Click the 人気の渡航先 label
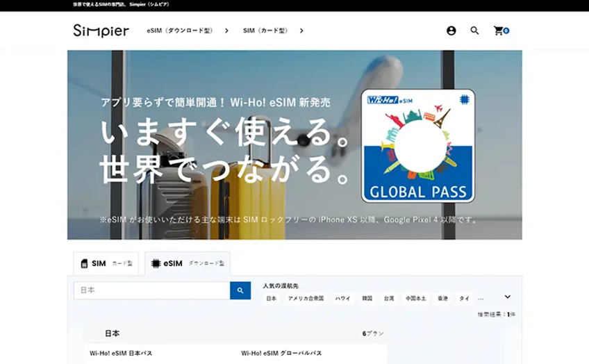589x364 pixels. [281, 286]
